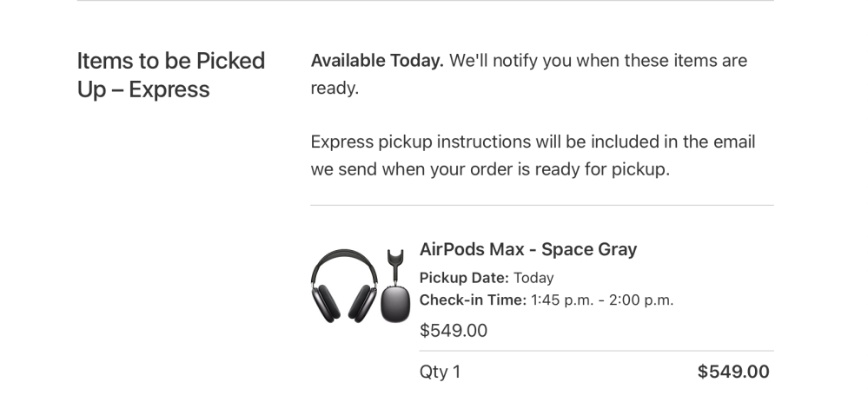The width and height of the screenshot is (868, 402).
Task: Click the left ear cup of the headphones
Action: pyautogui.click(x=327, y=301)
